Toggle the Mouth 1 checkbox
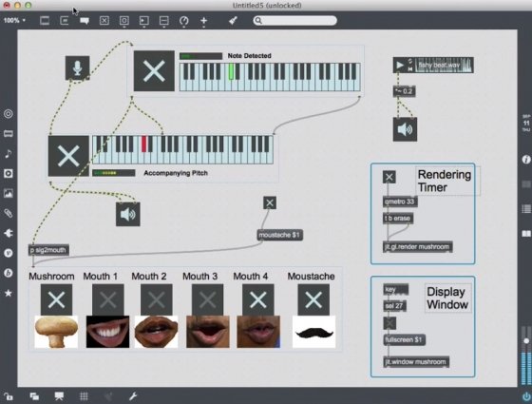This screenshot has height=404, width=532. tap(108, 299)
